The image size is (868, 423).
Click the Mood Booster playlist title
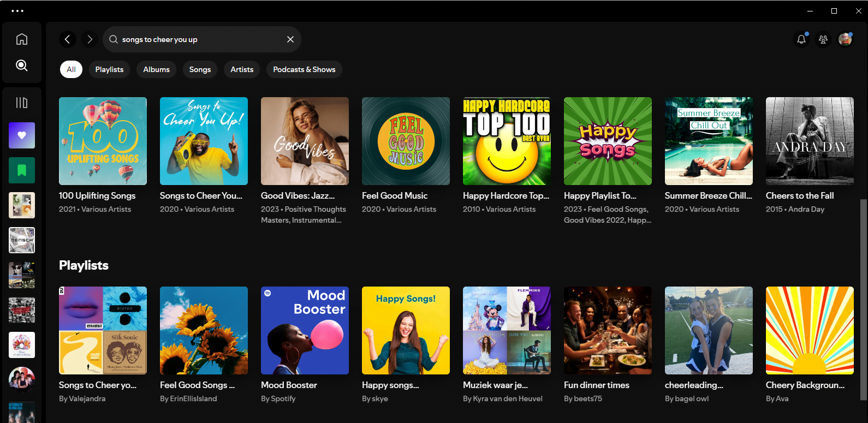click(x=289, y=385)
